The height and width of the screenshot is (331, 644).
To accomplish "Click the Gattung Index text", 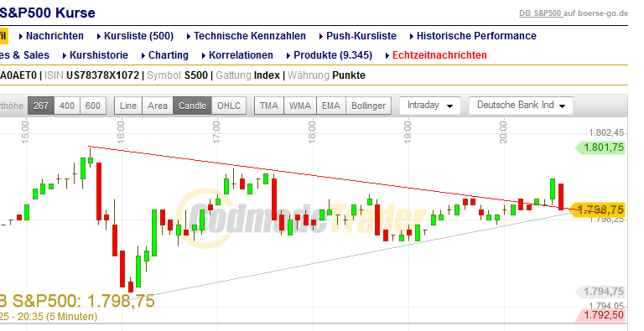I will click(247, 75).
